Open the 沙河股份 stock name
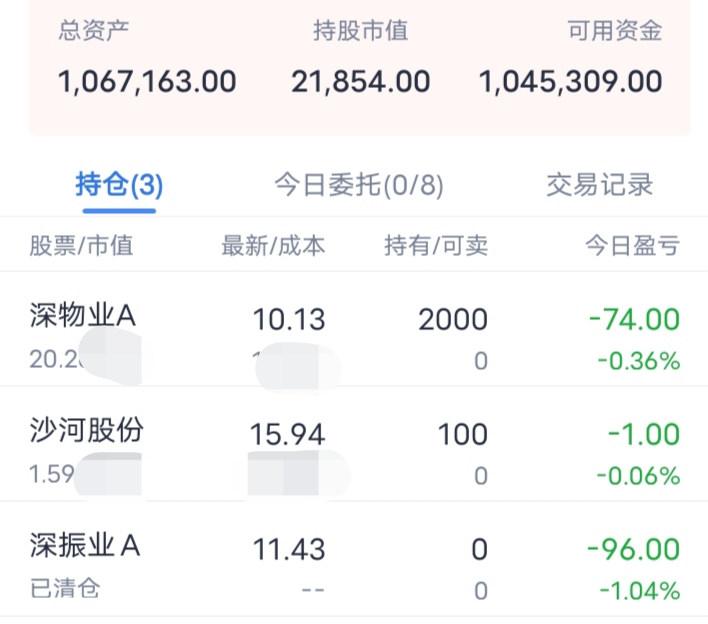 tap(88, 431)
